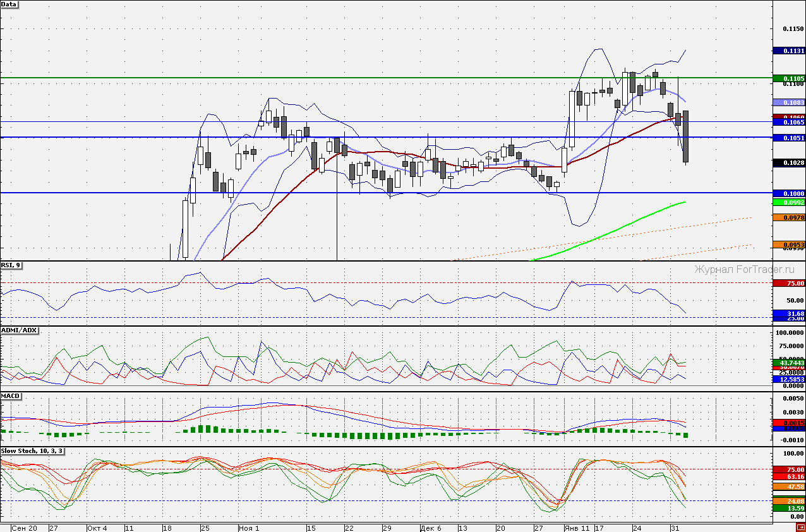Viewport: 806px width, 532px height.
Task: Click the red arrow icon at the chart's bottom-right corner
Action: point(800,527)
